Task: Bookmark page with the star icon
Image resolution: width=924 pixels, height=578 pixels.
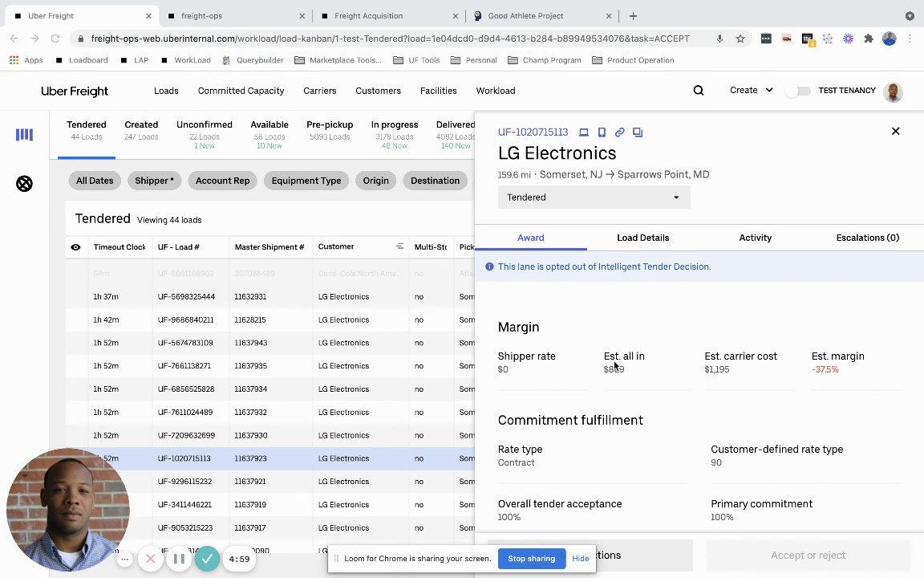Action: click(740, 39)
